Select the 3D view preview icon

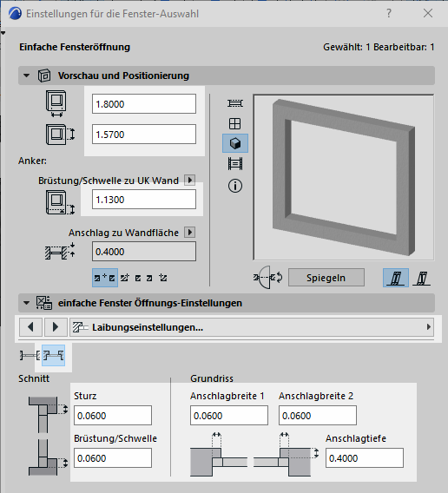coord(235,143)
